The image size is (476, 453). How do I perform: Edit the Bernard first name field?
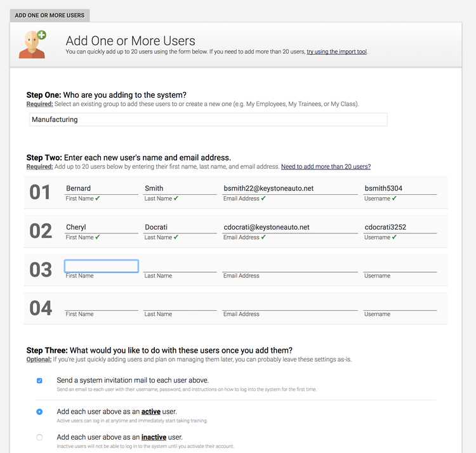(x=102, y=188)
